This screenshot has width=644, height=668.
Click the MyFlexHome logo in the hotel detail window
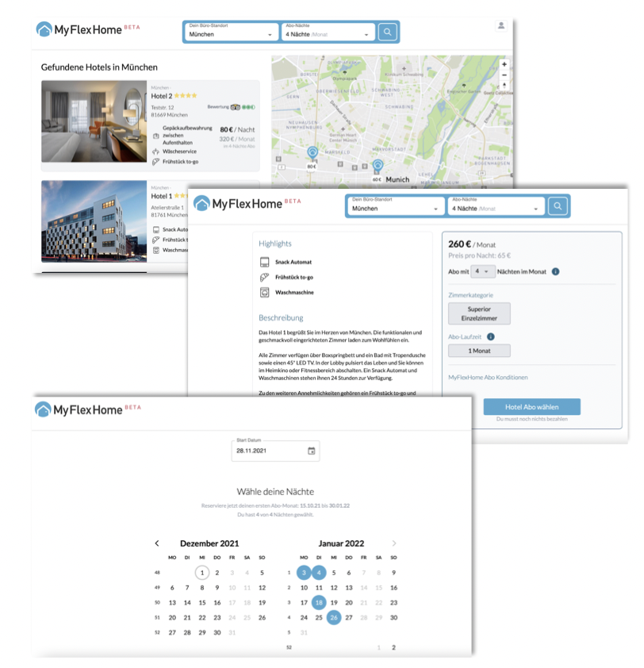tap(247, 204)
